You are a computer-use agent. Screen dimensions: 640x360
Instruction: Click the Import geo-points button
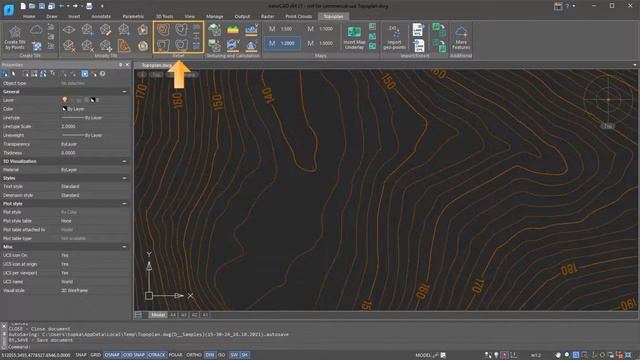pos(394,37)
